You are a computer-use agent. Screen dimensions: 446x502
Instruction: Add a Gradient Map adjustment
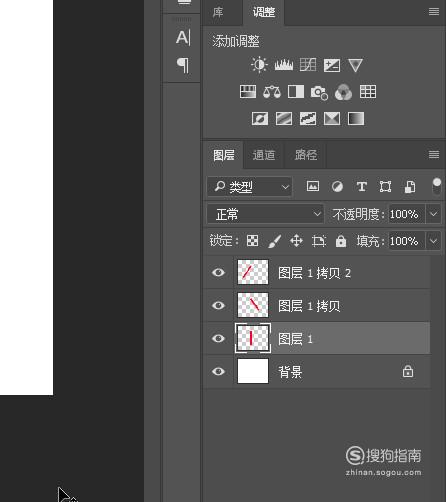(x=356, y=118)
